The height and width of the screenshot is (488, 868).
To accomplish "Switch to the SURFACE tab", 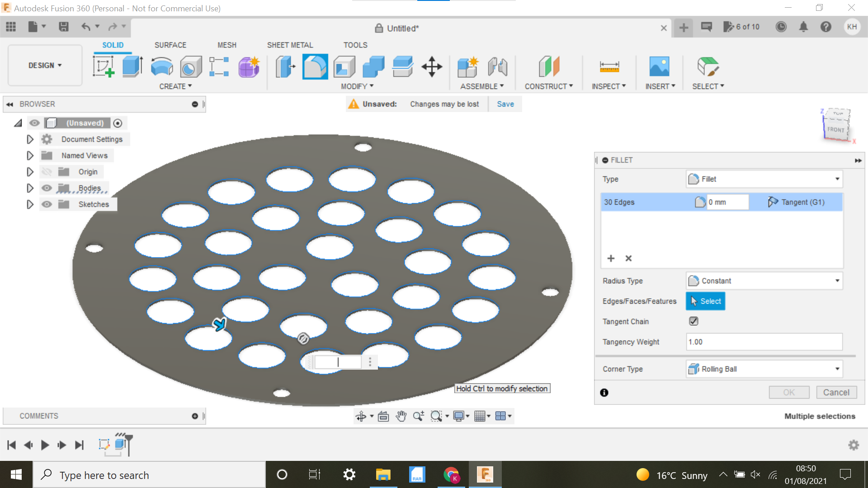I will click(170, 45).
